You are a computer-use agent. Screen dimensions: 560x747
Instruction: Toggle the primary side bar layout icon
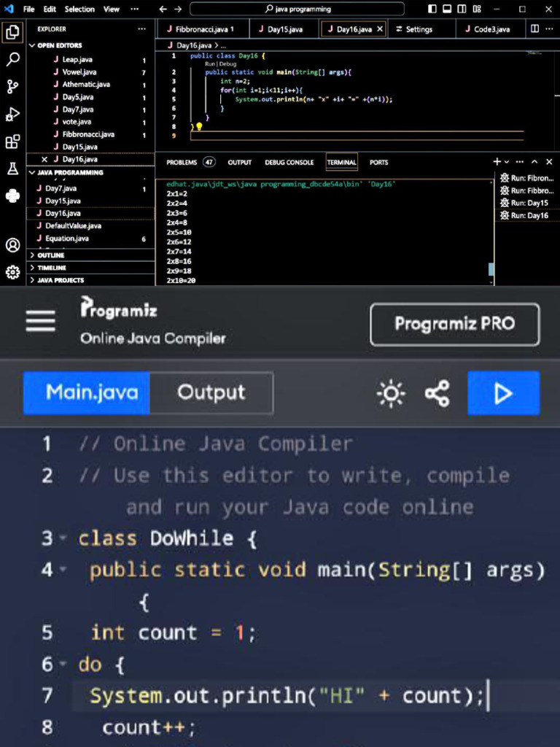(432, 9)
